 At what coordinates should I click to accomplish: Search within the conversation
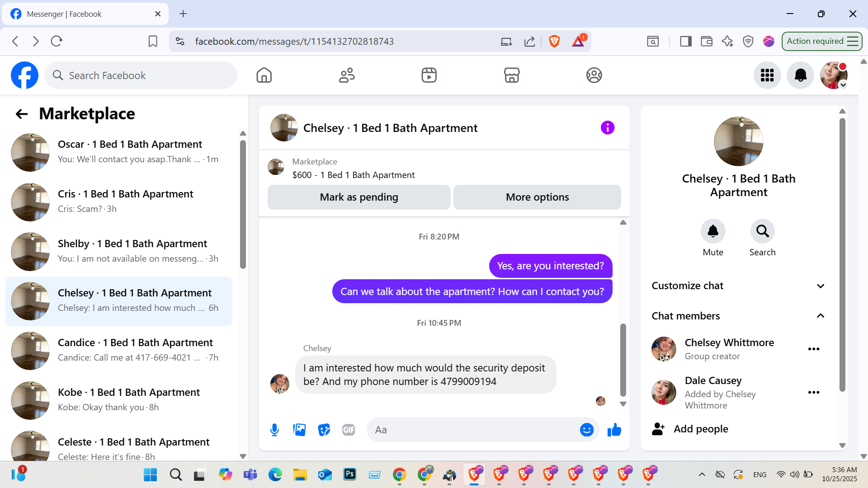[x=763, y=231]
